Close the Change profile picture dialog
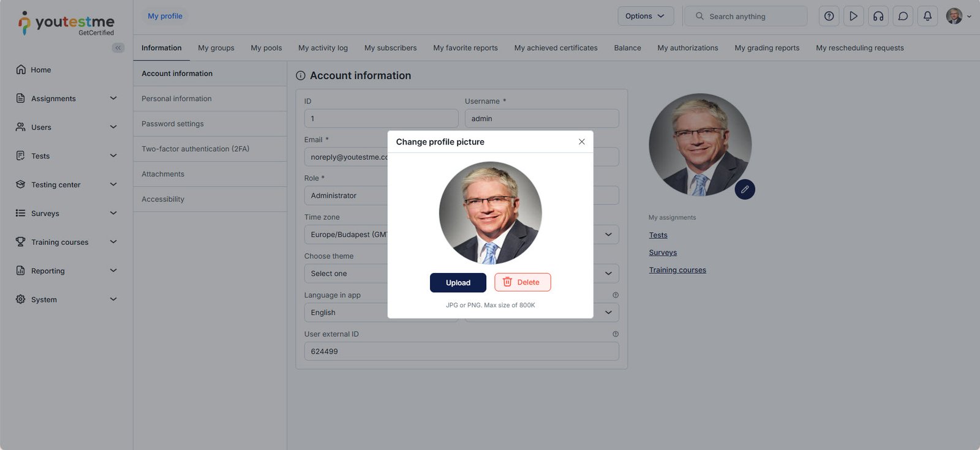 (x=581, y=141)
